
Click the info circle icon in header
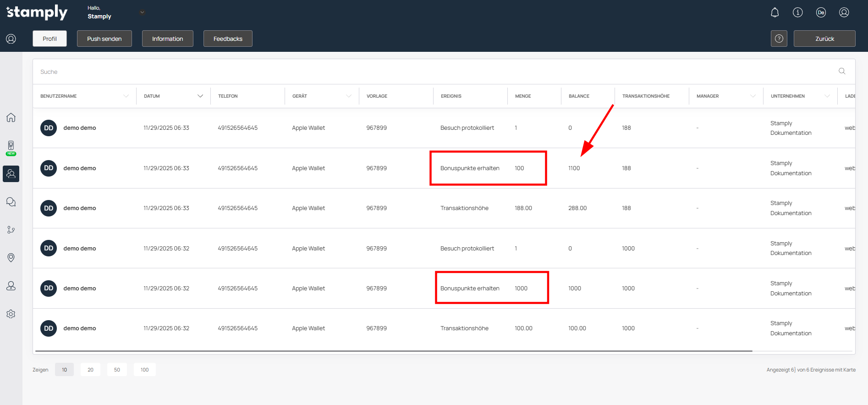[797, 12]
